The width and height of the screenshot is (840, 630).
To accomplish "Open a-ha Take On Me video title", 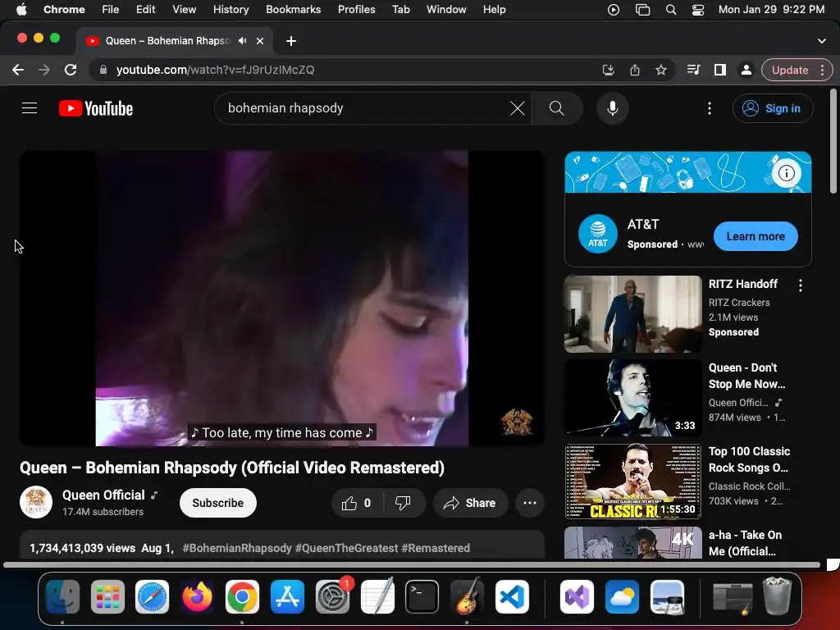I will (745, 543).
